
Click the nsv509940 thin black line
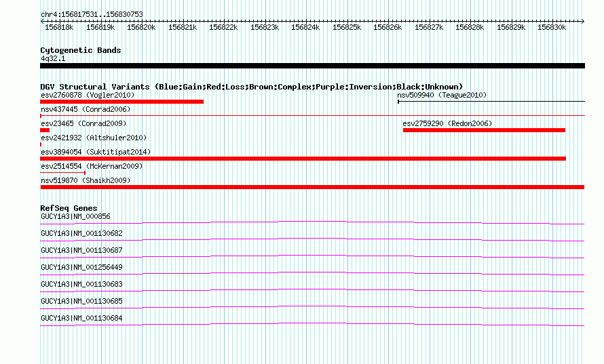(491, 102)
